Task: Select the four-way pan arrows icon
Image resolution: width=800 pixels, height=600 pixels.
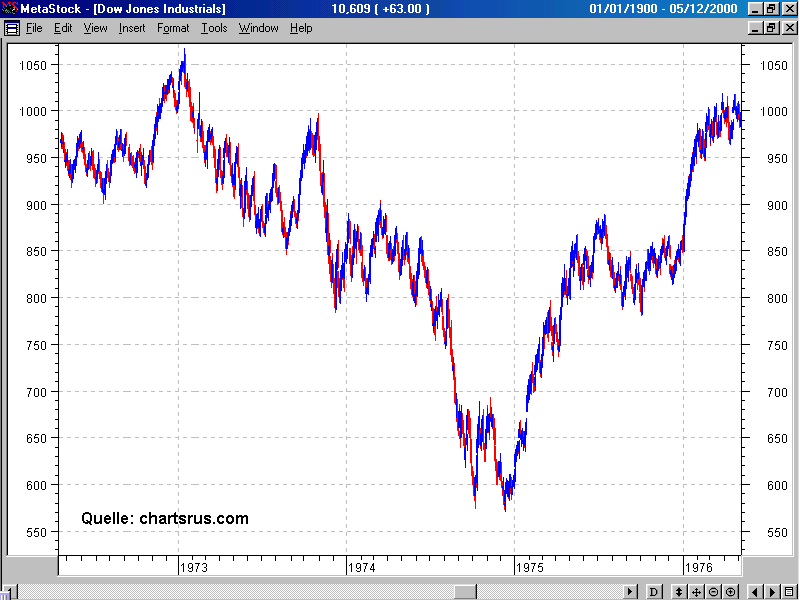Action: click(x=696, y=592)
